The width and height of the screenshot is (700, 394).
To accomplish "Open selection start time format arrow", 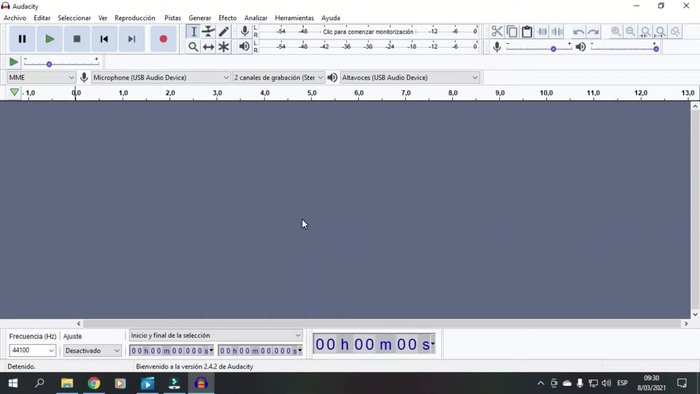I will pyautogui.click(x=211, y=350).
